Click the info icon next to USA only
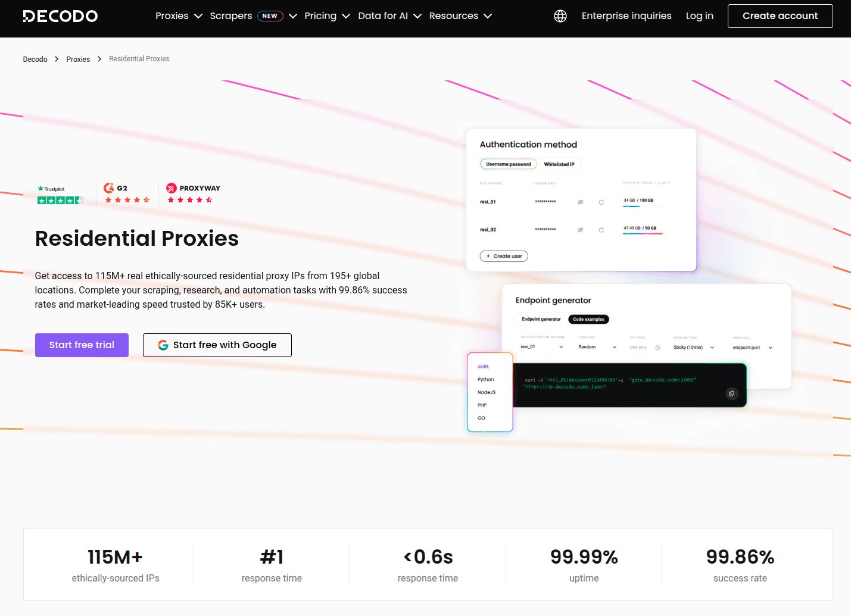 657,348
